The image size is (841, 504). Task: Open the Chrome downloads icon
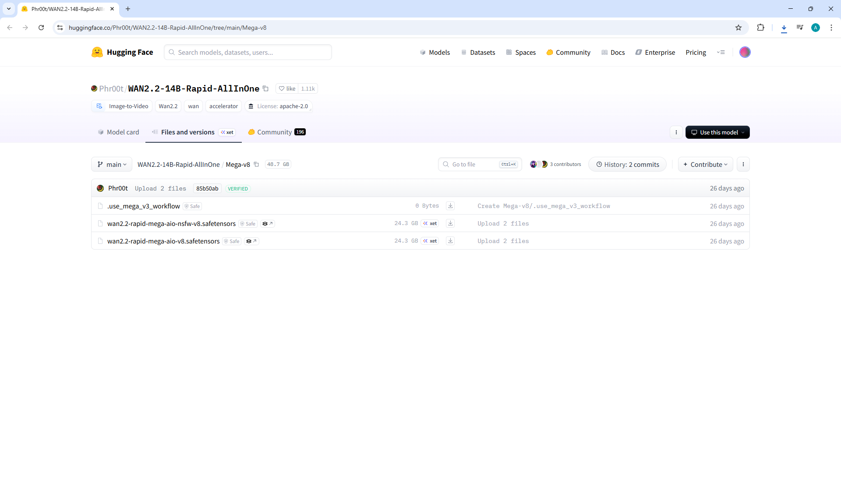pos(784,28)
